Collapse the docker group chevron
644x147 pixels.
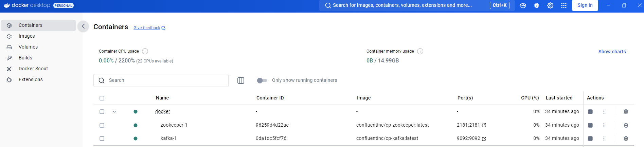pos(114,112)
